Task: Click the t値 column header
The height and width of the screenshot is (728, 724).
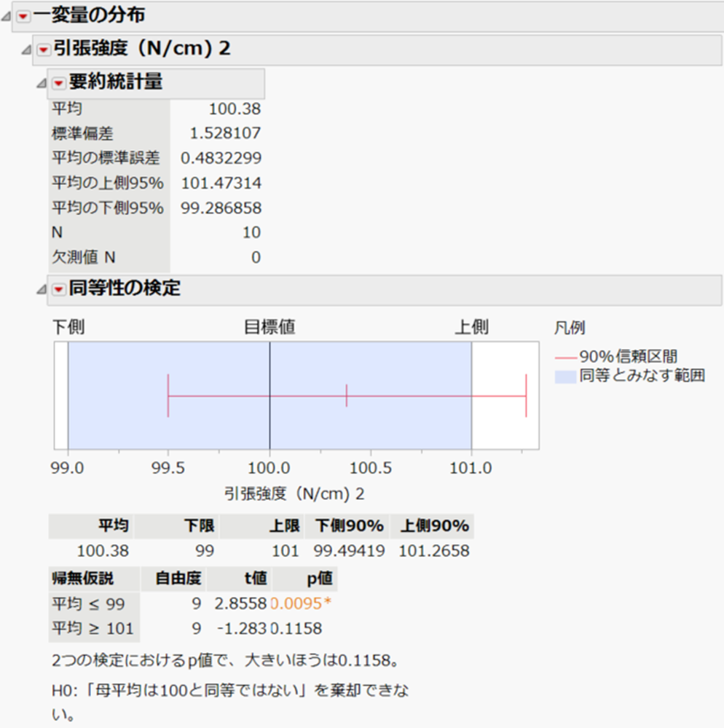Action: tap(253, 579)
